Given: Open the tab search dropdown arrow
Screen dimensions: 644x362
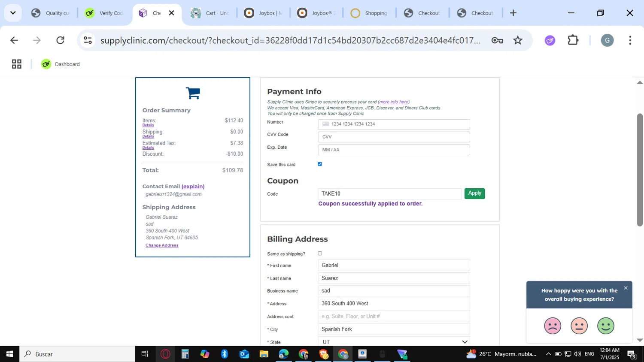Looking at the screenshot, I should click(x=13, y=13).
